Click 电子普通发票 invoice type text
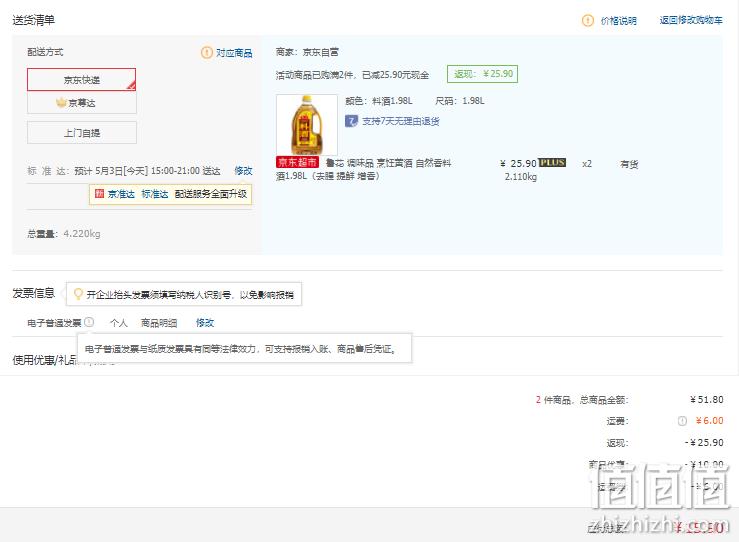 (x=54, y=323)
